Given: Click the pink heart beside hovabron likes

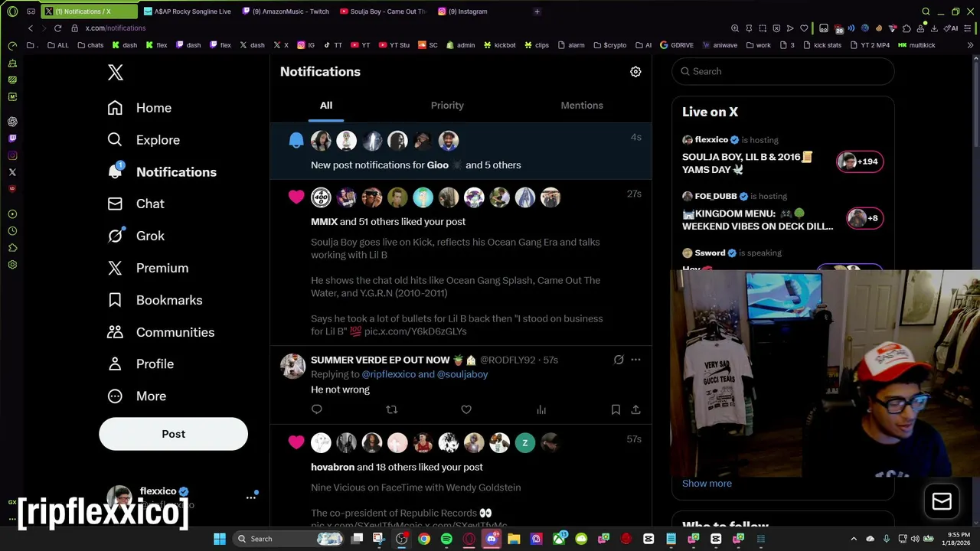Looking at the screenshot, I should click(x=296, y=442).
